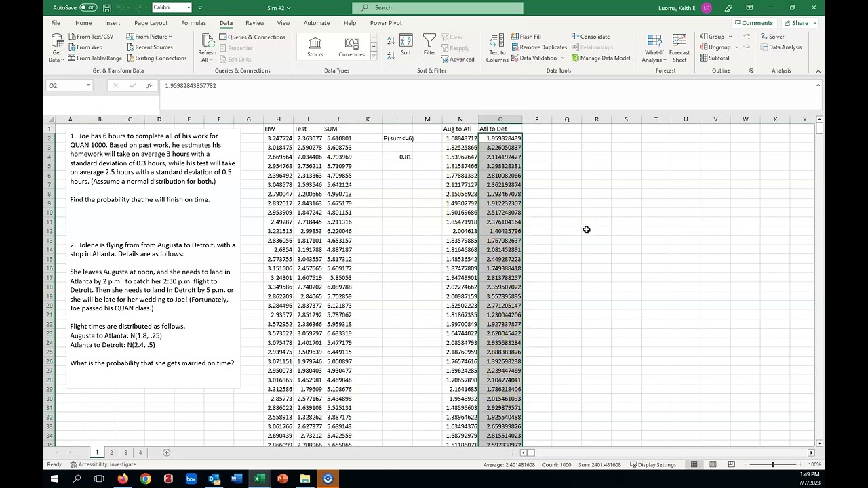Launch Text to Columns wizard
Screen dimensions: 868x488
497,47
